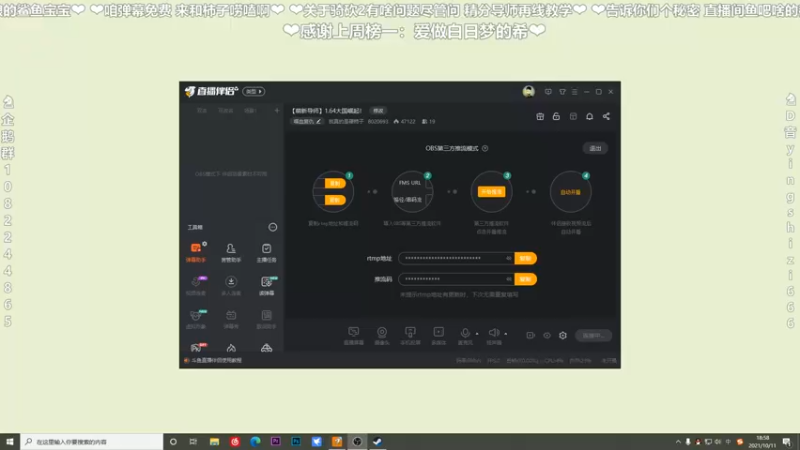
Task: Reveal the stream key with its eye toggle
Action: click(509, 279)
